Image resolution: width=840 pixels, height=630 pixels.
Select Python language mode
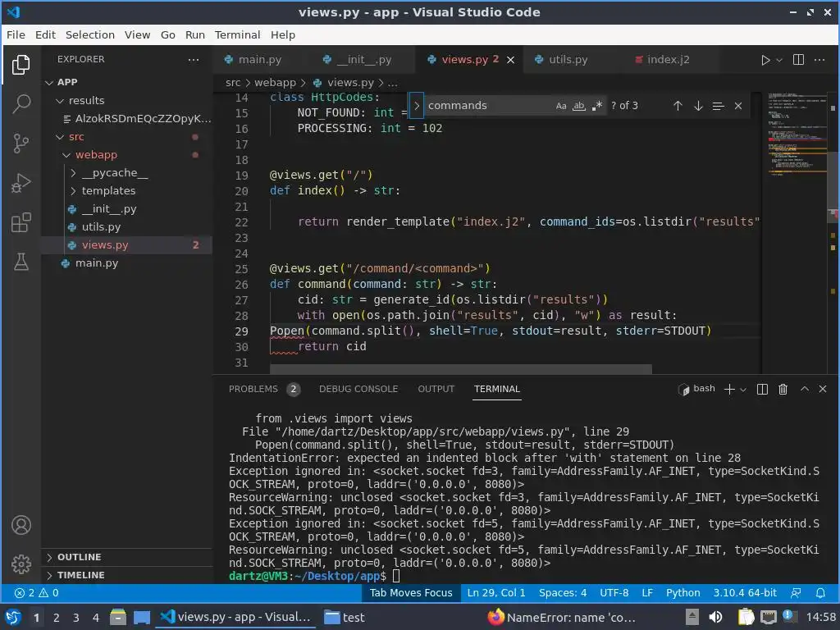(682, 593)
